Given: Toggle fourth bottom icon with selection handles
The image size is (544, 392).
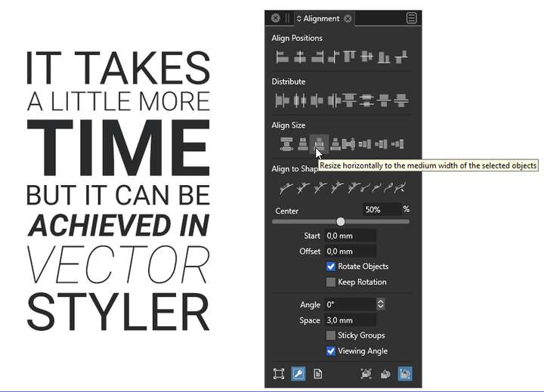Looking at the screenshot, I should click(366, 374).
